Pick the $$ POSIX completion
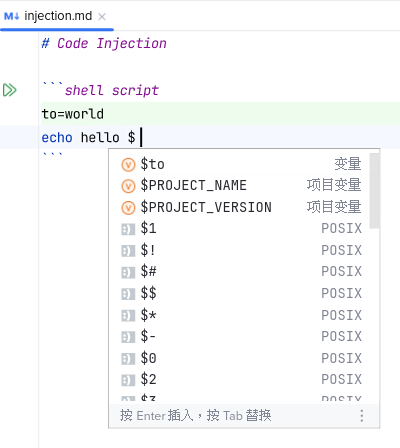This screenshot has height=448, width=400. [240, 293]
